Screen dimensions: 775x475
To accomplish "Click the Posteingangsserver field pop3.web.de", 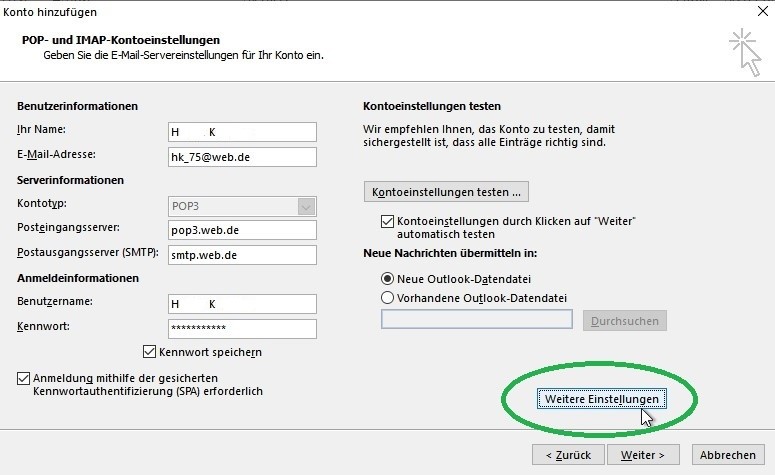I will pos(242,230).
